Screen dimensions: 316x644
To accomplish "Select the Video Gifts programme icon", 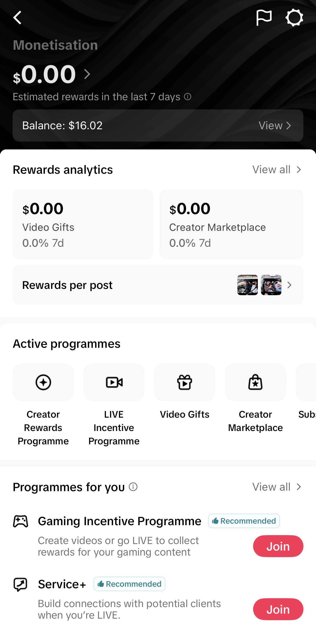I will (x=185, y=382).
